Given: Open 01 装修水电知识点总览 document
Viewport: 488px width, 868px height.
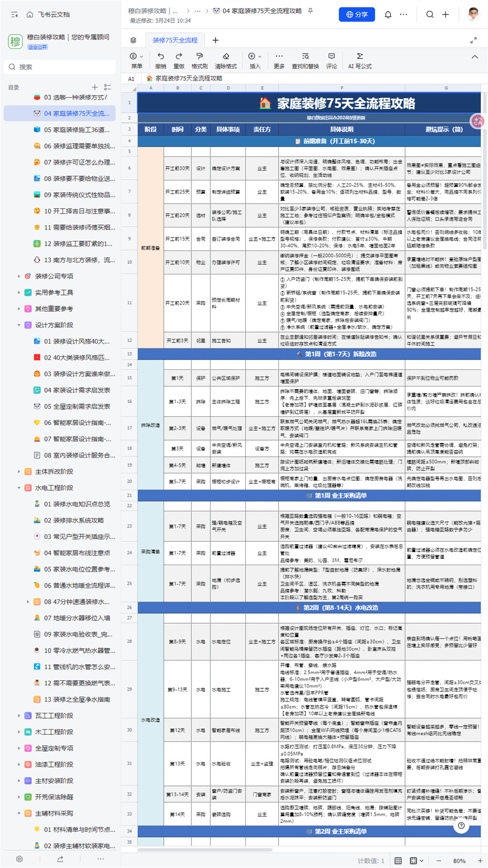Looking at the screenshot, I should (60, 504).
